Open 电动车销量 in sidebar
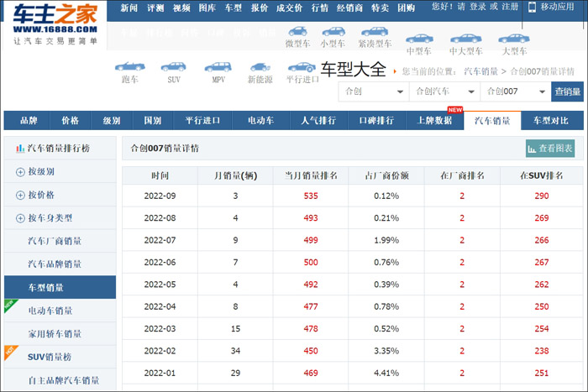The image size is (588, 392). (x=50, y=311)
